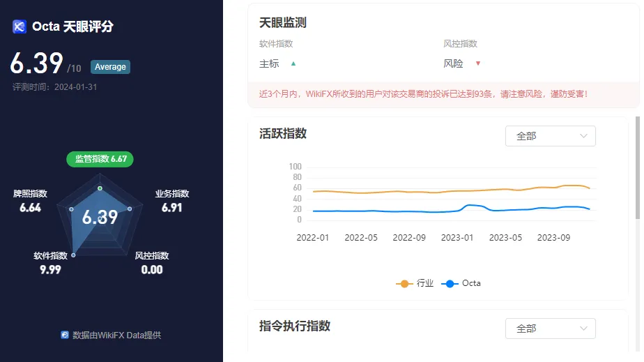Click the 风控指数 0.00 label

152,263
